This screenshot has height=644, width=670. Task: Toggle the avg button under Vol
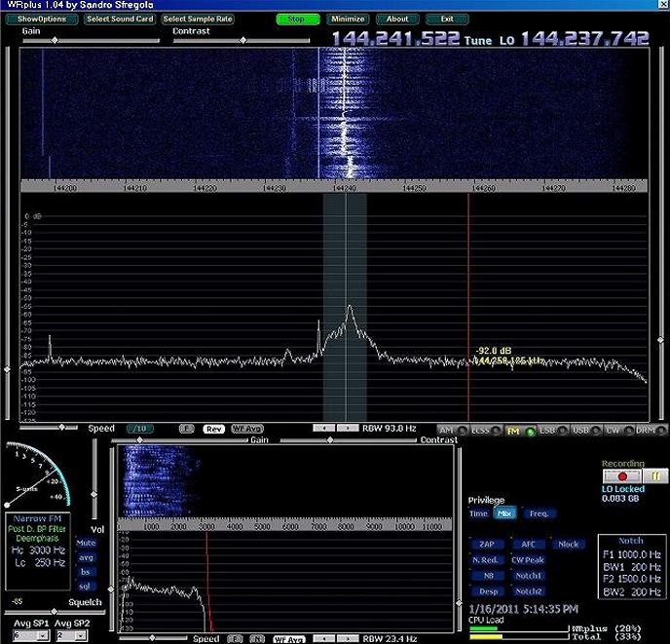86,557
